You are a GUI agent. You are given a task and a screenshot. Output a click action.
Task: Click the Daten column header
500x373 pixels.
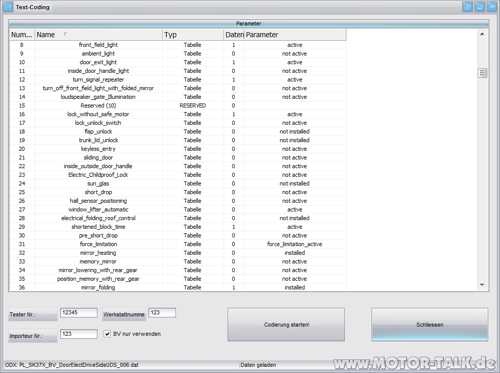click(234, 35)
